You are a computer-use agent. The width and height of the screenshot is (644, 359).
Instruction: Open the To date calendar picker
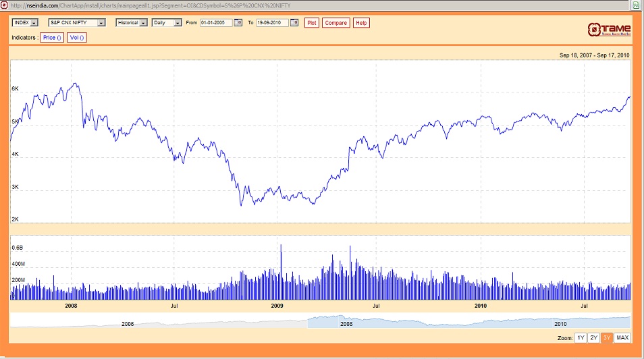pos(294,23)
